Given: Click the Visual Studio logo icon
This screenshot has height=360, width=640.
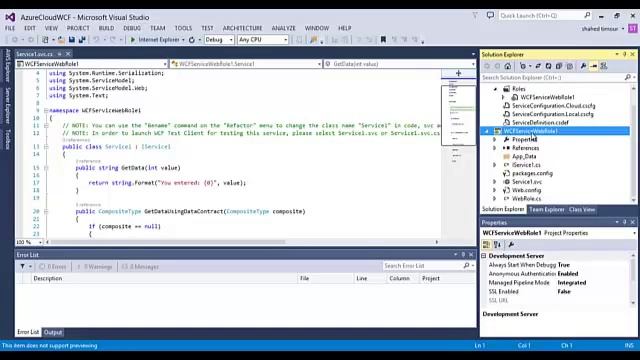Looking at the screenshot, I should point(10,17).
